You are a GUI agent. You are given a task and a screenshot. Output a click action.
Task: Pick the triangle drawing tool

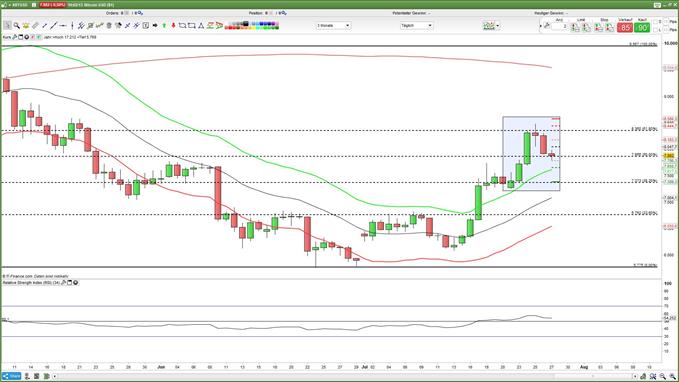(201, 26)
